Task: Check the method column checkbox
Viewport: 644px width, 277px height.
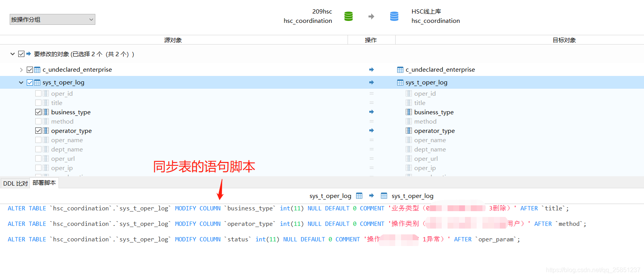Action: click(38, 121)
